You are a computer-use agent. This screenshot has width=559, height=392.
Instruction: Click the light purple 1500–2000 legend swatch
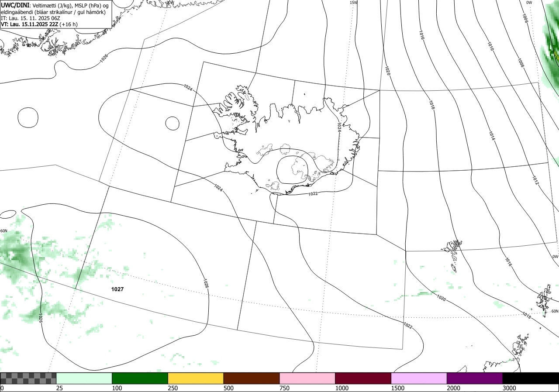tap(419, 378)
